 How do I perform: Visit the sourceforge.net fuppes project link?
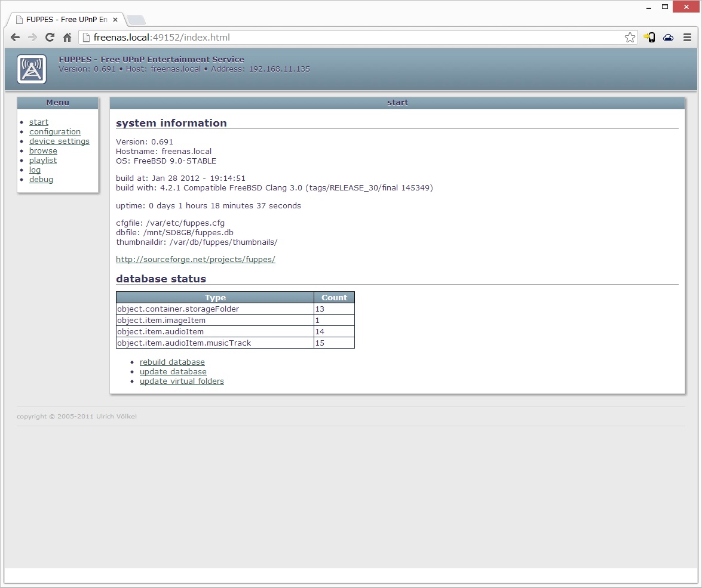coord(195,260)
